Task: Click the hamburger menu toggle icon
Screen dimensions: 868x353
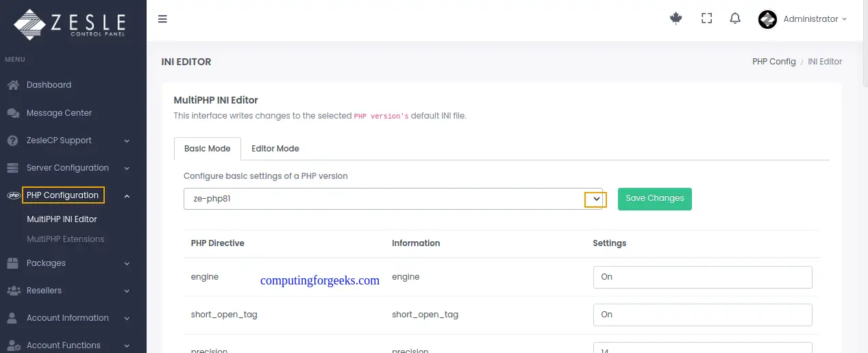Action: click(x=162, y=19)
